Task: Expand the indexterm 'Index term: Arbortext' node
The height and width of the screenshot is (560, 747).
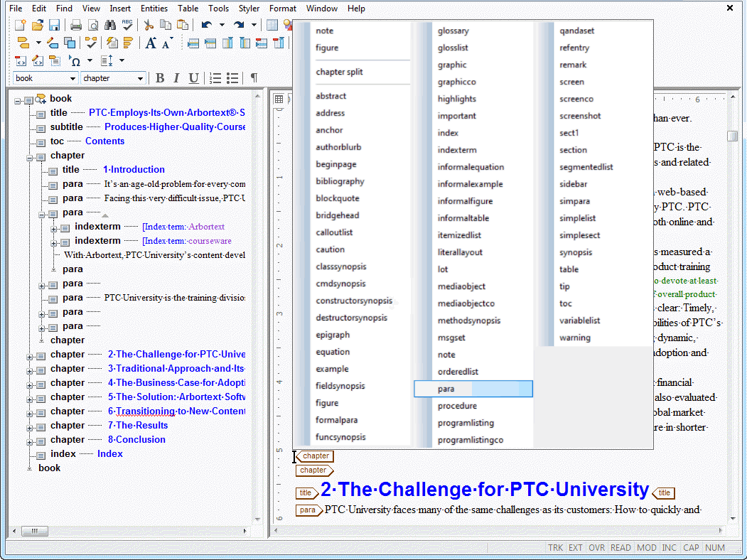Action: coord(53,229)
